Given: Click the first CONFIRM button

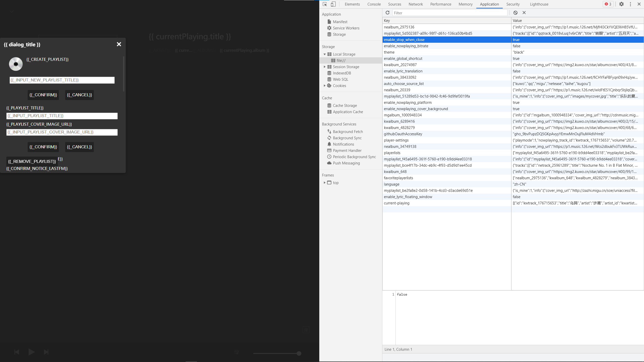Looking at the screenshot, I should click(x=43, y=95).
